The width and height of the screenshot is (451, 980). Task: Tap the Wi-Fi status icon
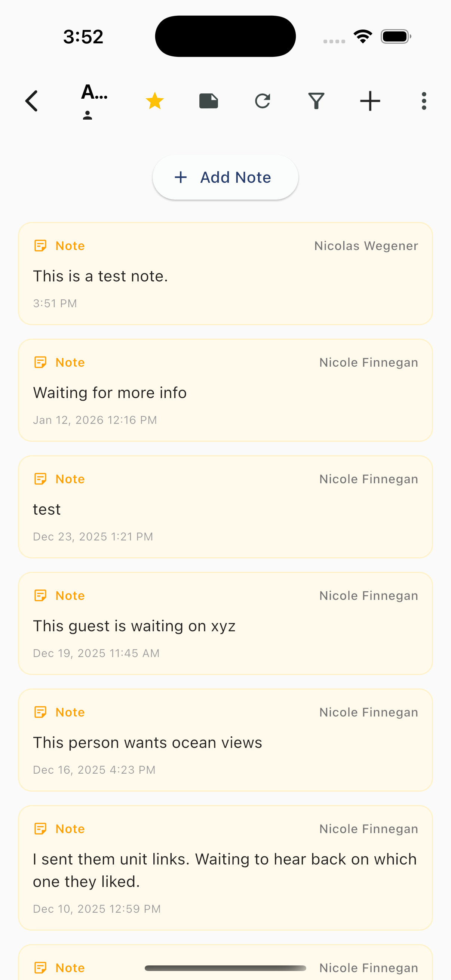363,37
